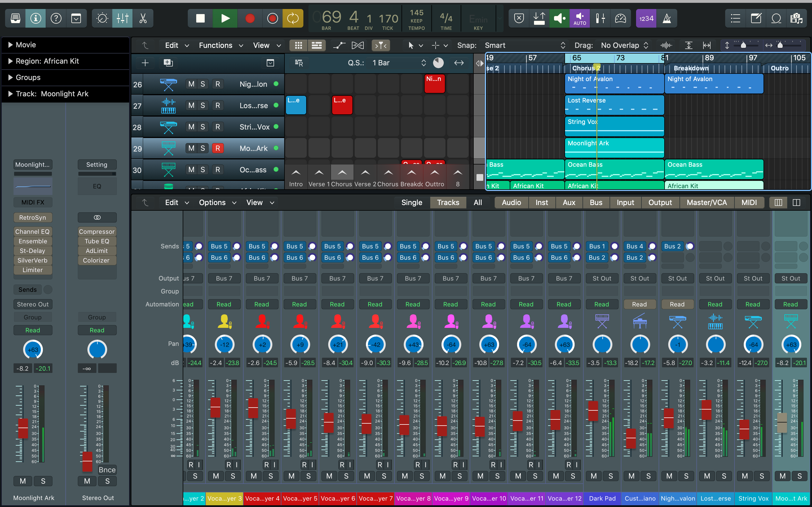
Task: Solo the Dark Pad channel strip
Action: point(610,476)
